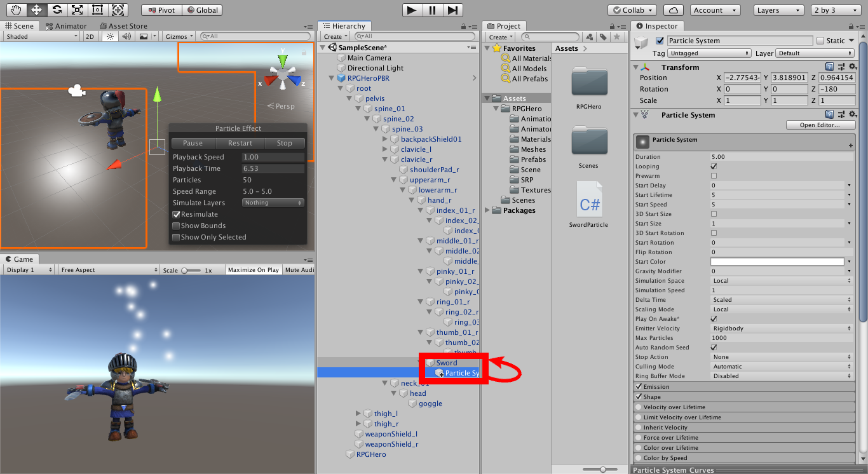Expand the thigh_l hierarchy node
Screen dimensions: 868x474
[358, 414]
